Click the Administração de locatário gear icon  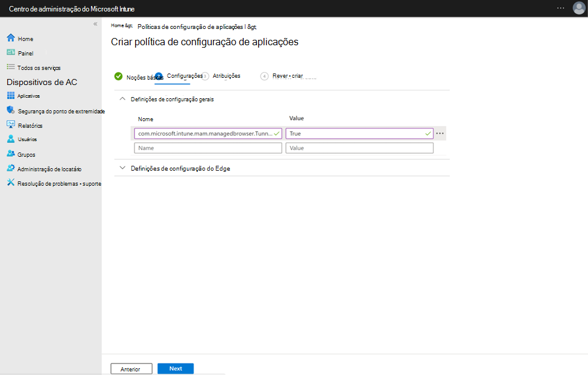click(11, 168)
